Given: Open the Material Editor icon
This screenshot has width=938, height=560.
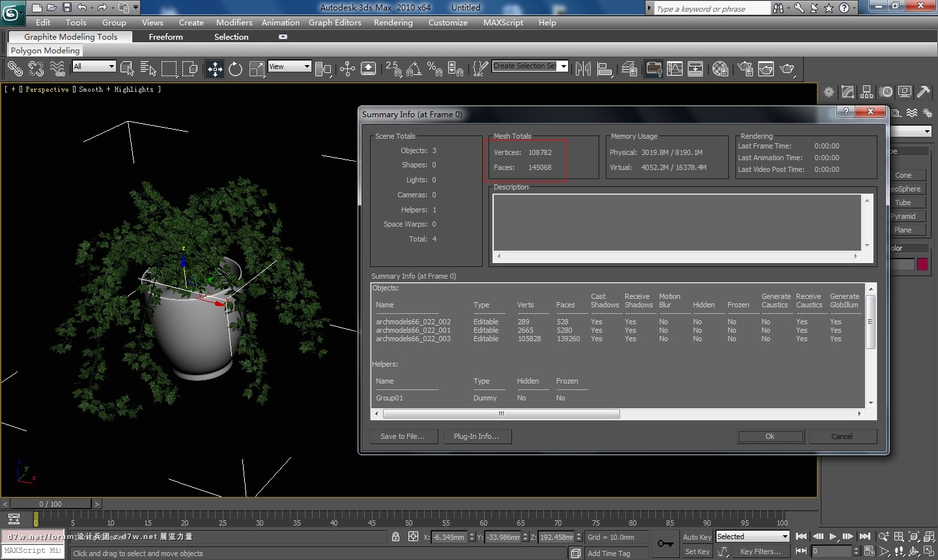Looking at the screenshot, I should [x=720, y=68].
